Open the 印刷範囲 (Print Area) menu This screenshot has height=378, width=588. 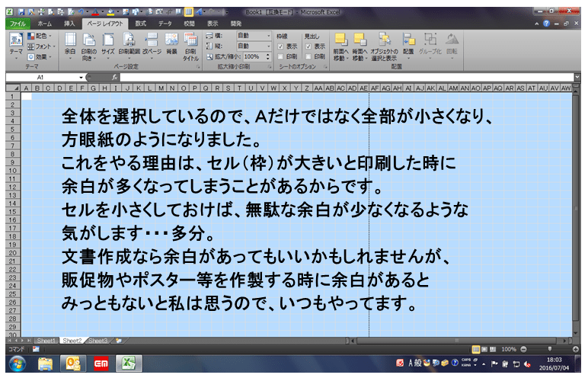point(129,45)
